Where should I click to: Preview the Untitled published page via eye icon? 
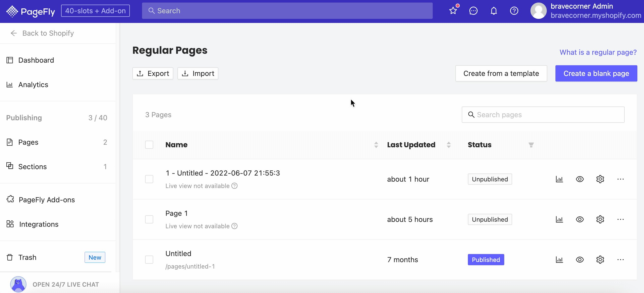580,260
